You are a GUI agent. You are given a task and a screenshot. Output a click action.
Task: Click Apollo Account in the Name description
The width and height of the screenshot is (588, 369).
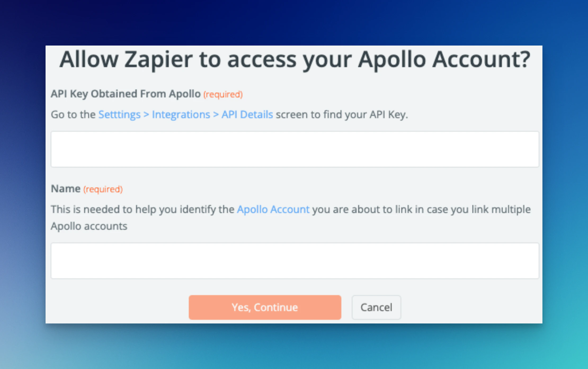click(273, 209)
